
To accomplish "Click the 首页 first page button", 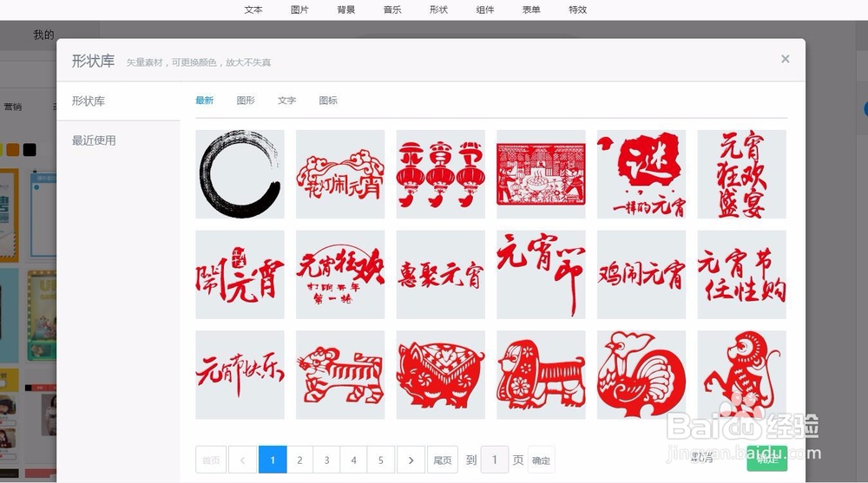I will coord(211,460).
